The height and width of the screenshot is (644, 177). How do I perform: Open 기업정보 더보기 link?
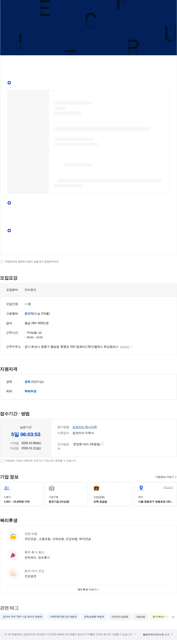(166, 477)
